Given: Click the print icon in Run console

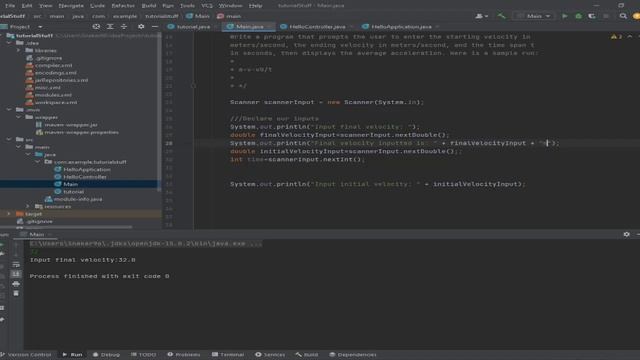Looking at the screenshot, I should [x=16, y=284].
